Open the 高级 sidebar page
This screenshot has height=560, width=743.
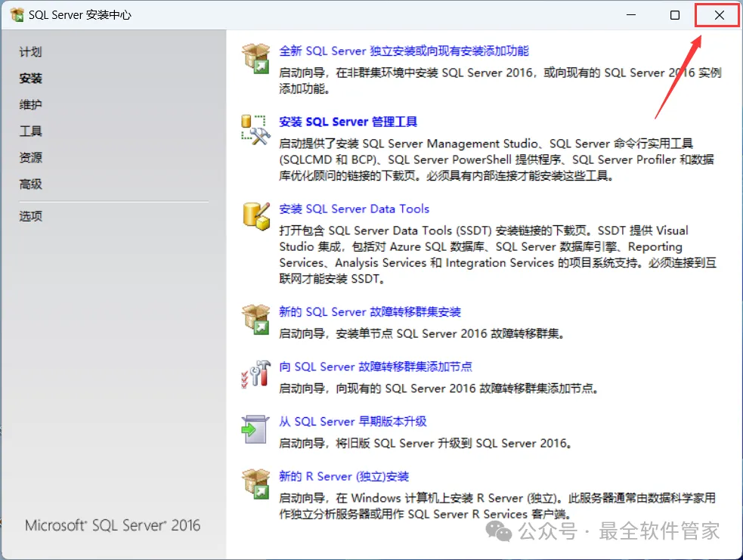click(x=31, y=184)
